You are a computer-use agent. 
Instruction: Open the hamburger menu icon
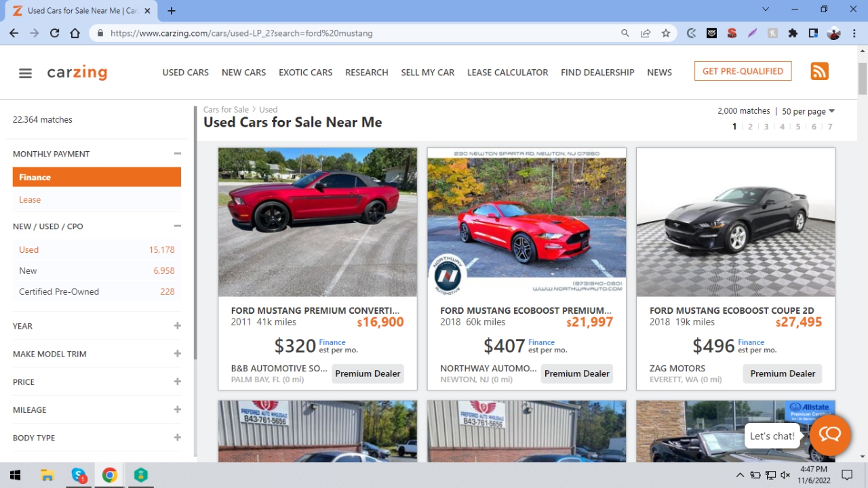click(x=25, y=73)
